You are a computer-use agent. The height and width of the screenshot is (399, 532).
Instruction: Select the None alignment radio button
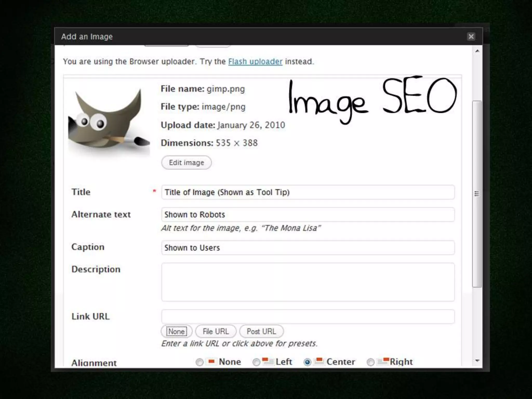point(199,362)
